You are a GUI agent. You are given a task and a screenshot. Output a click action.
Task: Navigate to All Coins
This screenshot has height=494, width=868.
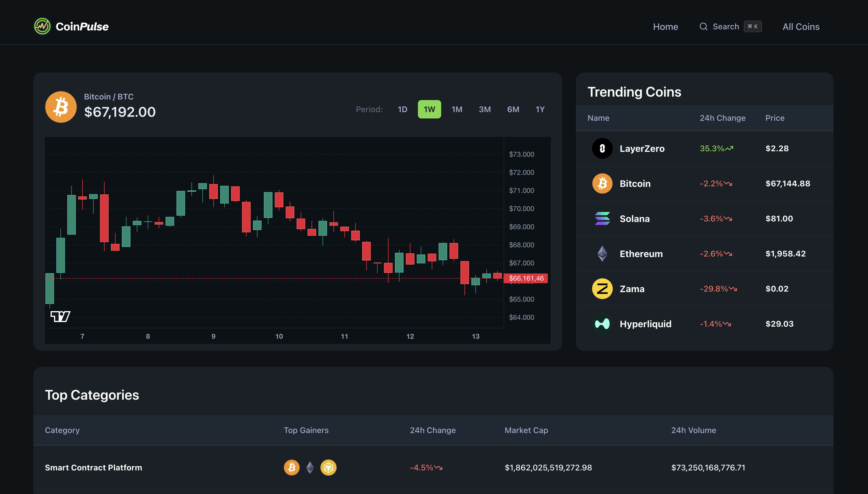[x=801, y=26]
